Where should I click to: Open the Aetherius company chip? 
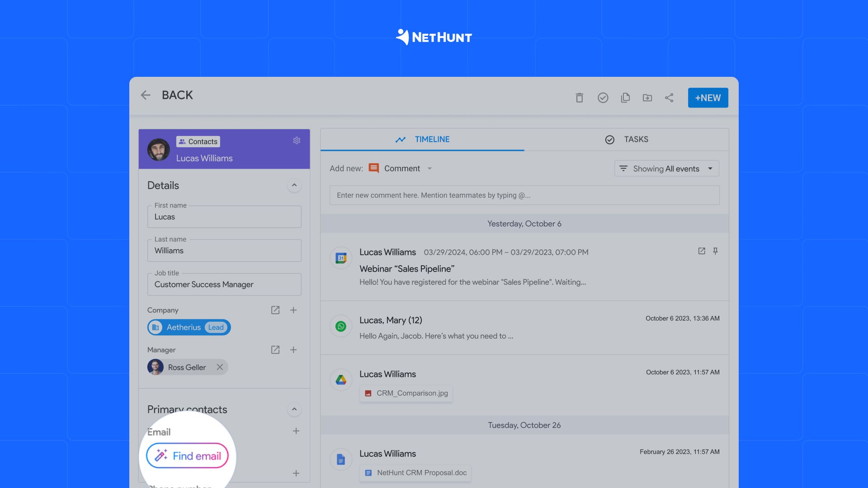tap(189, 327)
